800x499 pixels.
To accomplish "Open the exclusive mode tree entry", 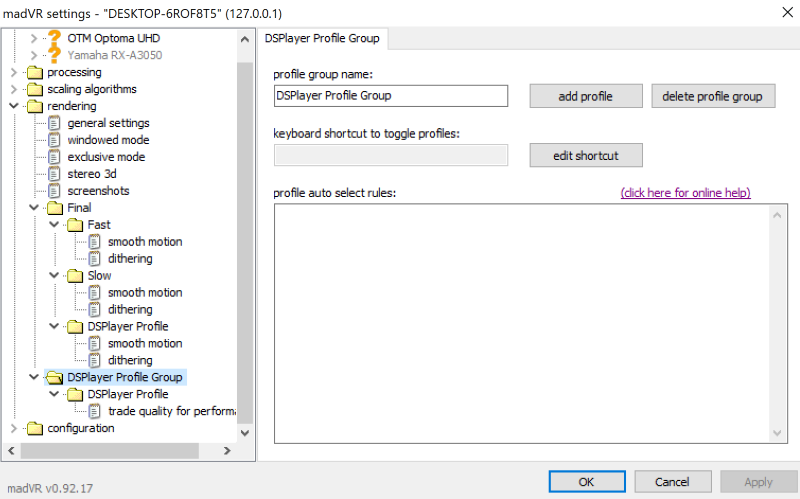I will (106, 157).
